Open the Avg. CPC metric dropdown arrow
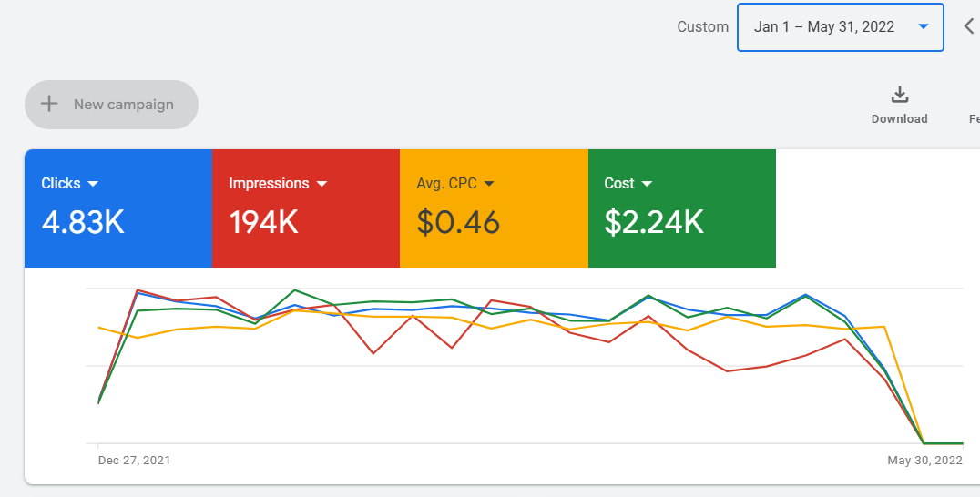 pyautogui.click(x=489, y=184)
